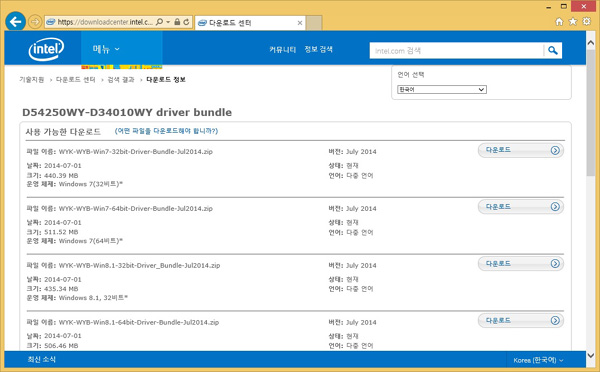Click the size value 440.39 MB

[61, 175]
